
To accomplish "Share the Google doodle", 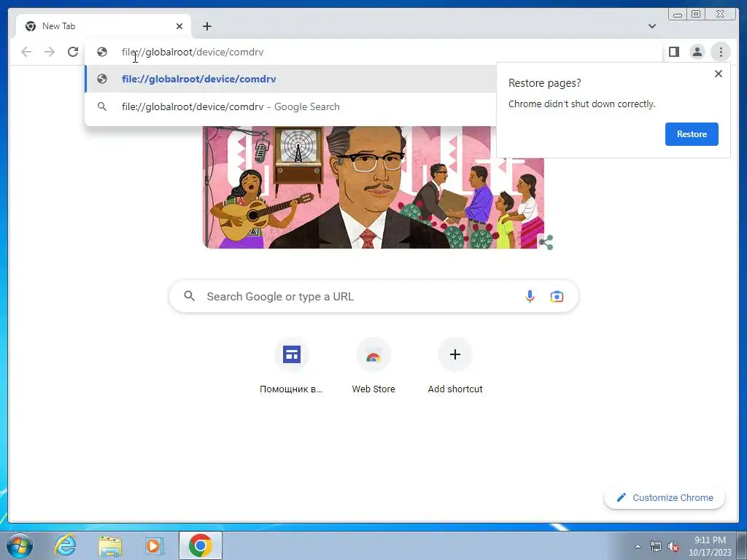I will 546,242.
